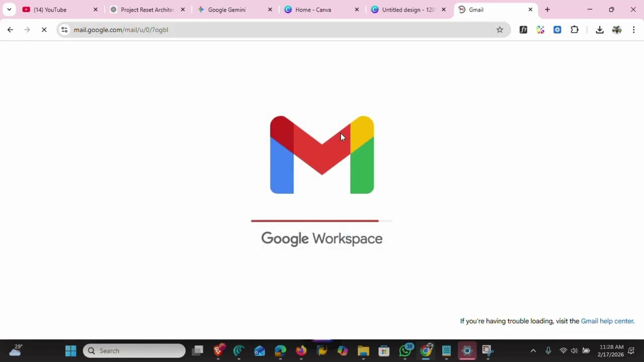This screenshot has height=362, width=644.
Task: Click the taskbar Search box
Action: (x=134, y=350)
